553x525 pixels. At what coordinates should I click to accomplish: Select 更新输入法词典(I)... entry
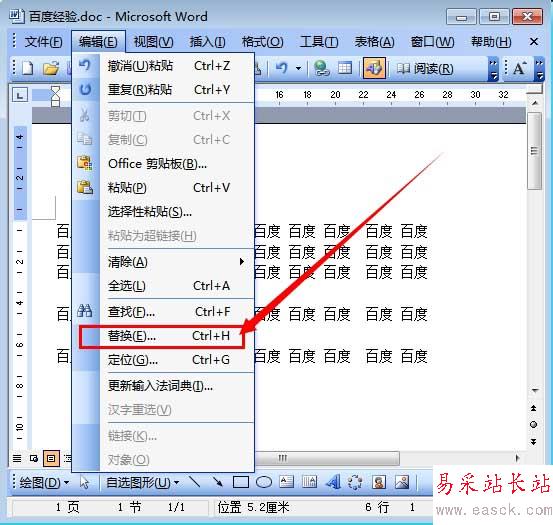(x=163, y=386)
